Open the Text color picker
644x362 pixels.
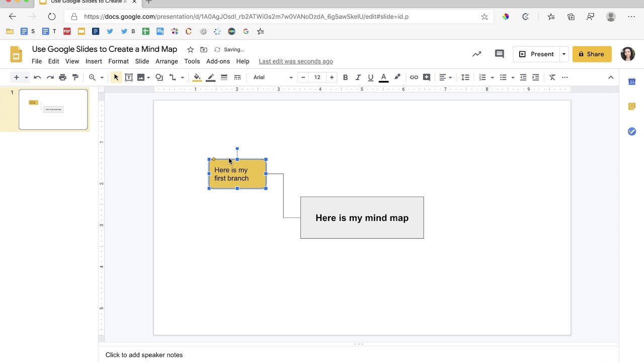pos(383,77)
